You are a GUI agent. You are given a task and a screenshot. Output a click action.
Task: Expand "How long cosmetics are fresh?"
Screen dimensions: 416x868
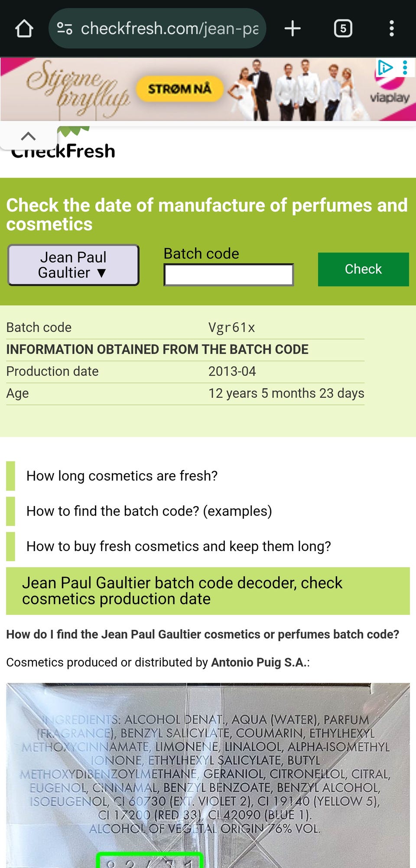(x=122, y=476)
